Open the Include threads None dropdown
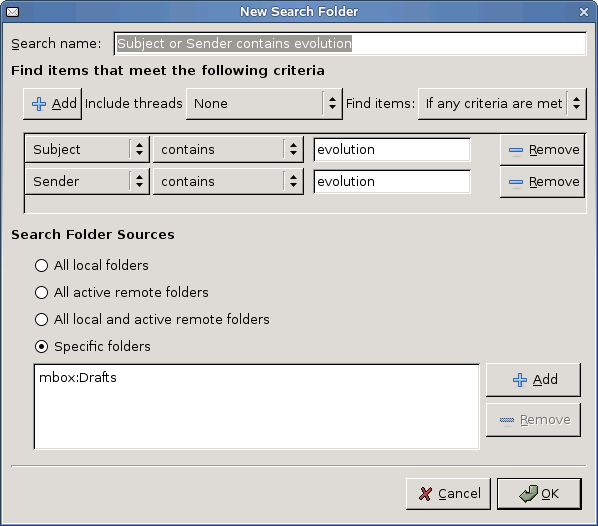The height and width of the screenshot is (526, 598). pos(264,104)
